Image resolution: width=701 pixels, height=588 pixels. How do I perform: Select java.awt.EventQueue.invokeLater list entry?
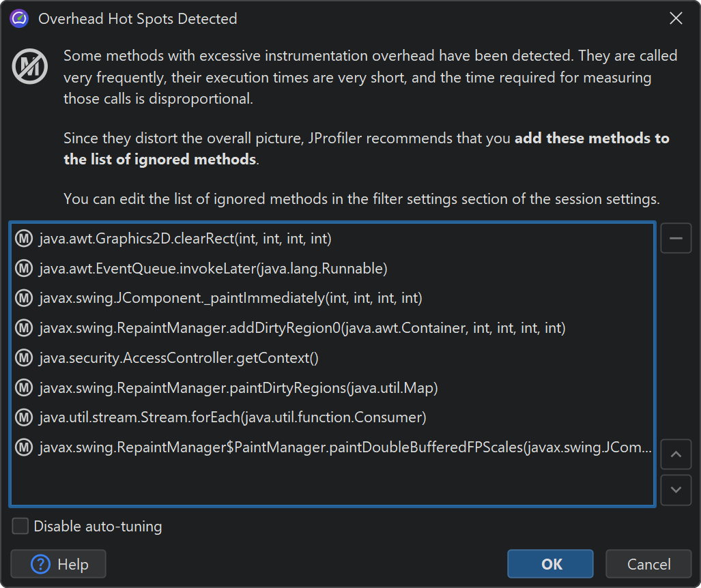pos(213,269)
